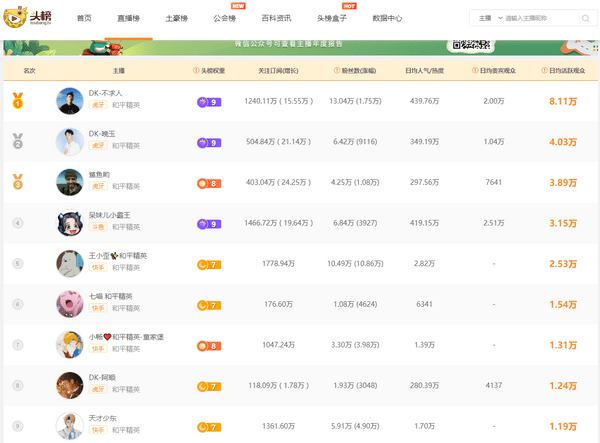Screen dimensions: 600x443
Task: Click the level 7 weight badge in rank 5 row
Action: point(209,265)
